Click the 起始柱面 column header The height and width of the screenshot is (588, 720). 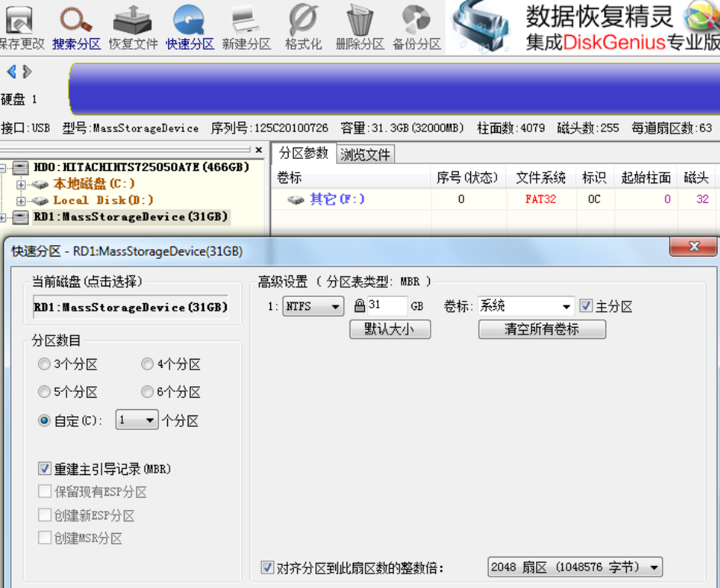click(646, 177)
